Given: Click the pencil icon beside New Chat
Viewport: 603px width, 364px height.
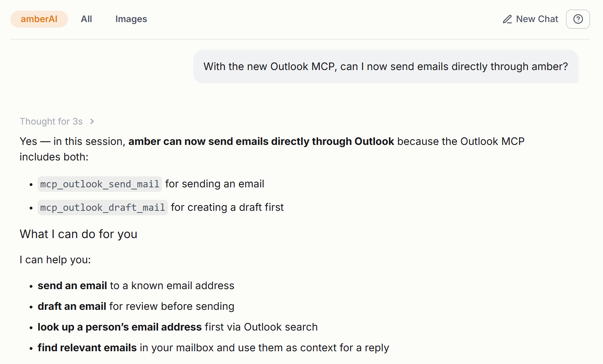Looking at the screenshot, I should point(507,19).
